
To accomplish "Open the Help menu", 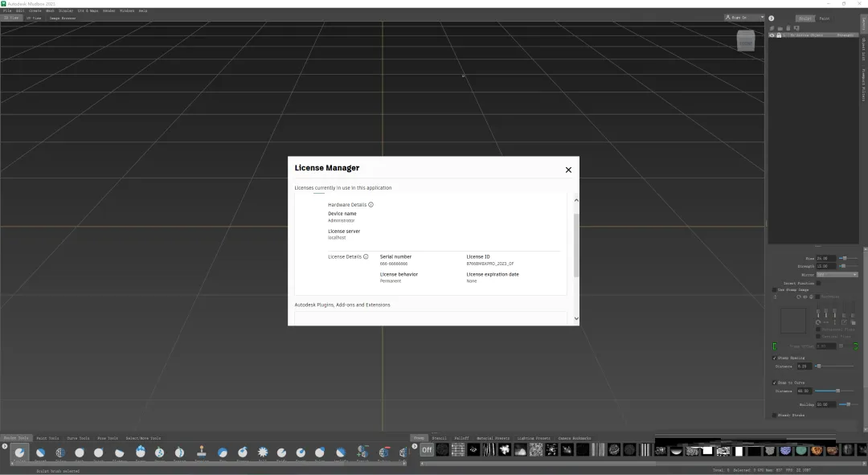I will pyautogui.click(x=143, y=10).
